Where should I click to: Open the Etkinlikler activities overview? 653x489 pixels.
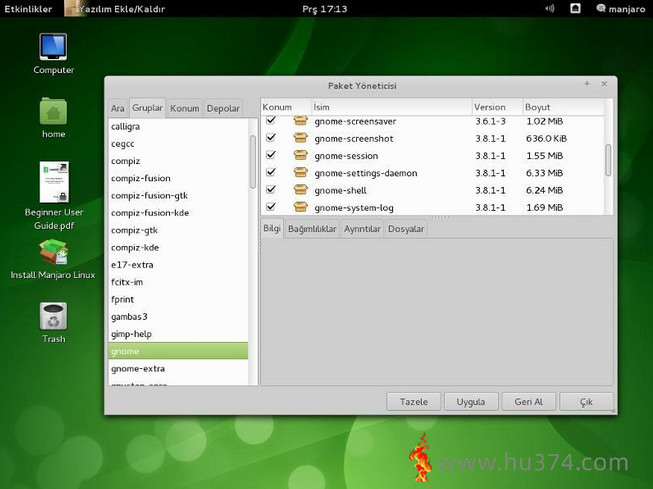[x=28, y=9]
